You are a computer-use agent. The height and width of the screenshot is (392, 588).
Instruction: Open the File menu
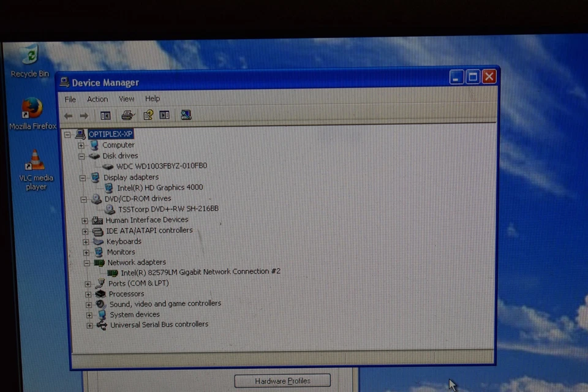70,99
